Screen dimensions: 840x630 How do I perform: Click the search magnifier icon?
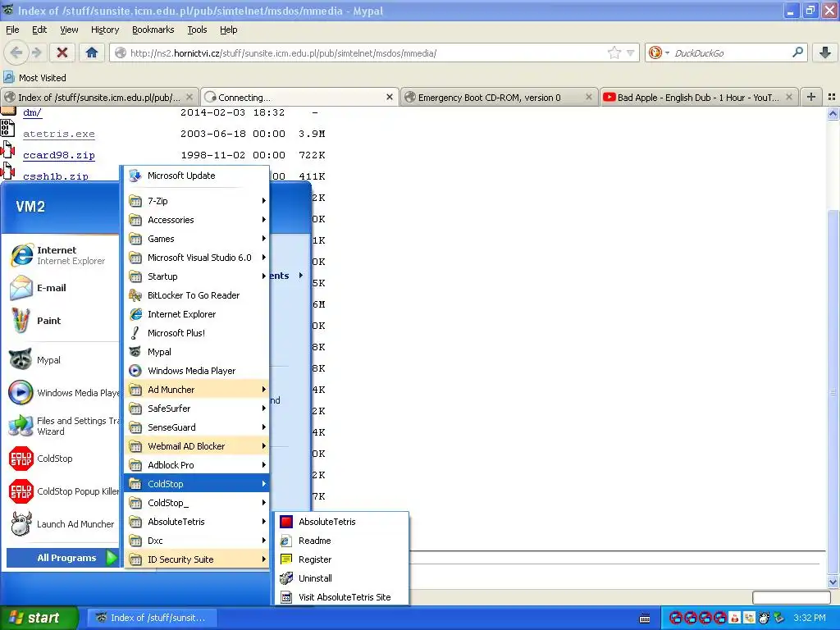(797, 52)
